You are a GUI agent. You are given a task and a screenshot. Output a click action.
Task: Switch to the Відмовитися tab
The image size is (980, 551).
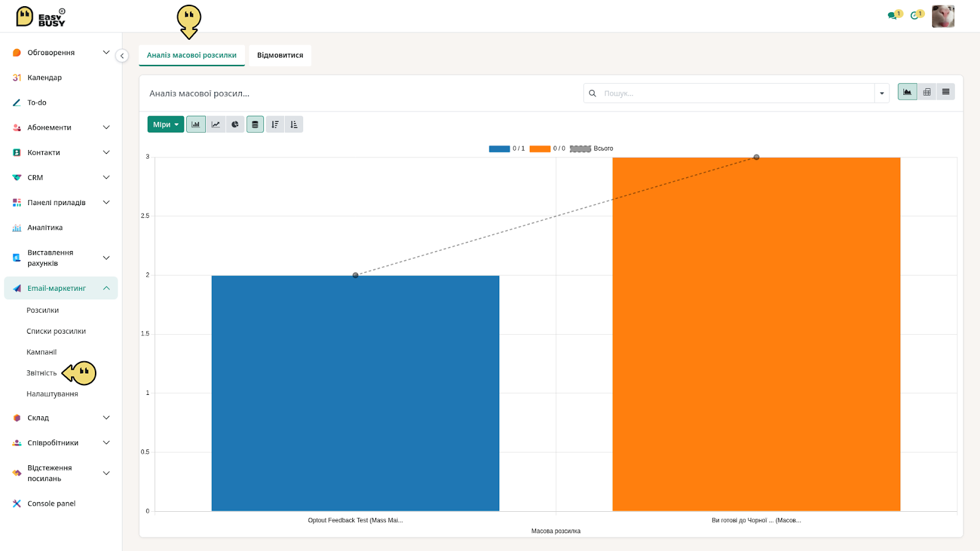(x=280, y=55)
